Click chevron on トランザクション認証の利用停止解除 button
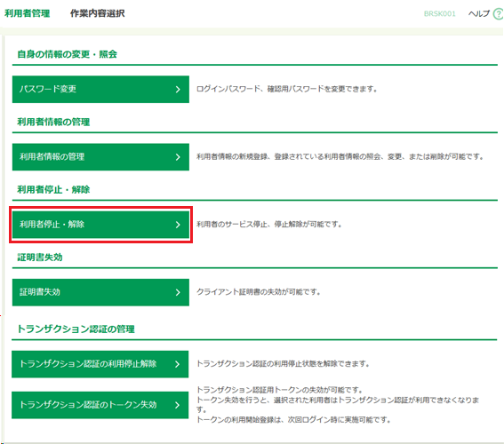The height and width of the screenshot is (444, 504). [177, 364]
